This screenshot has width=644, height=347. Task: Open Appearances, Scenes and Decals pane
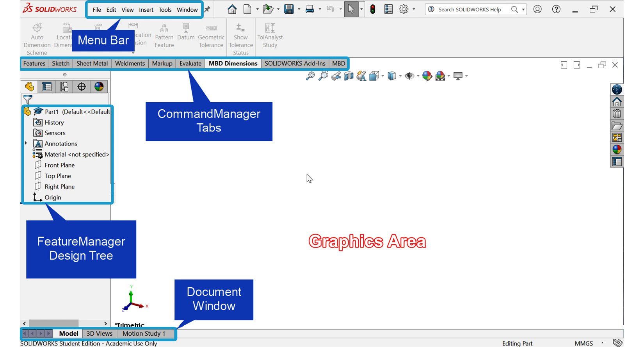[617, 149]
